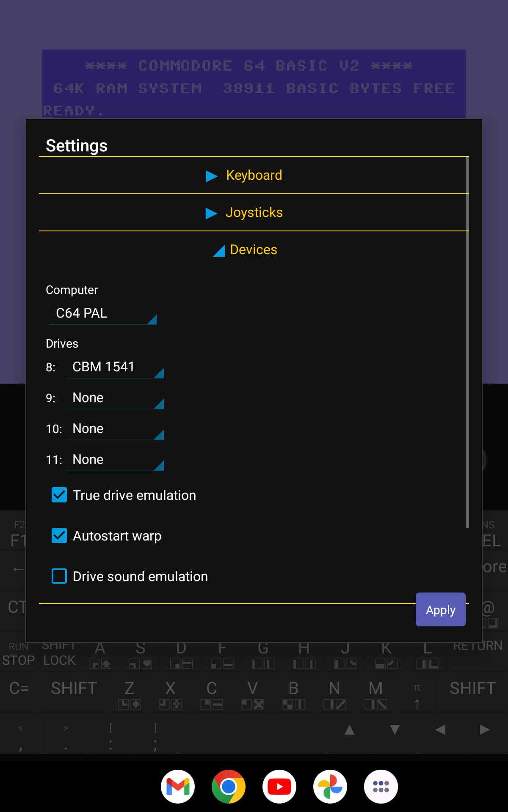
Task: Click the Apply button
Action: coord(440,609)
